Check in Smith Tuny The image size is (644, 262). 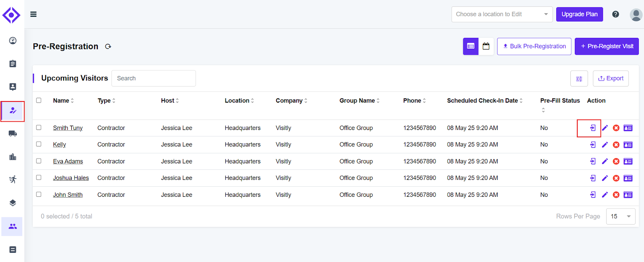(x=593, y=128)
